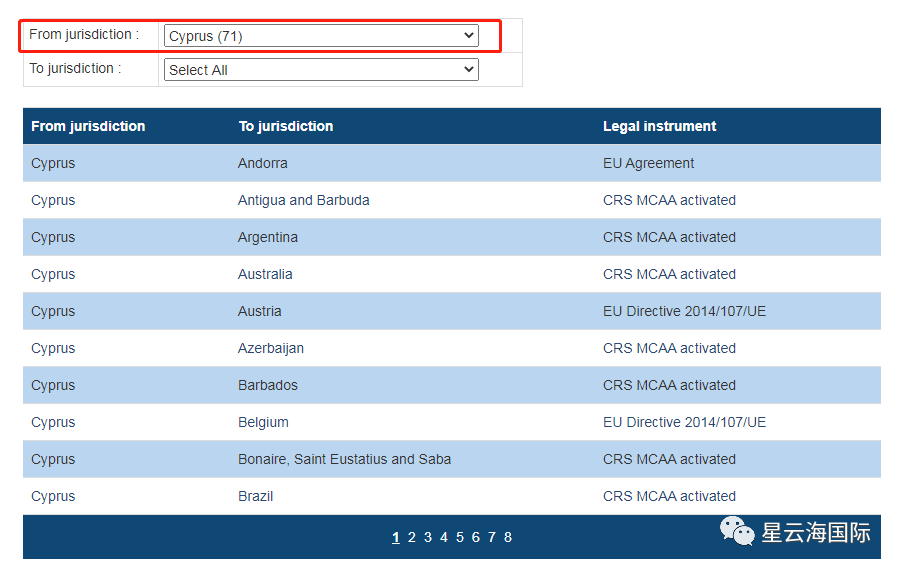Click EU Agreement legal instrument cell
The height and width of the screenshot is (573, 901).
click(648, 163)
